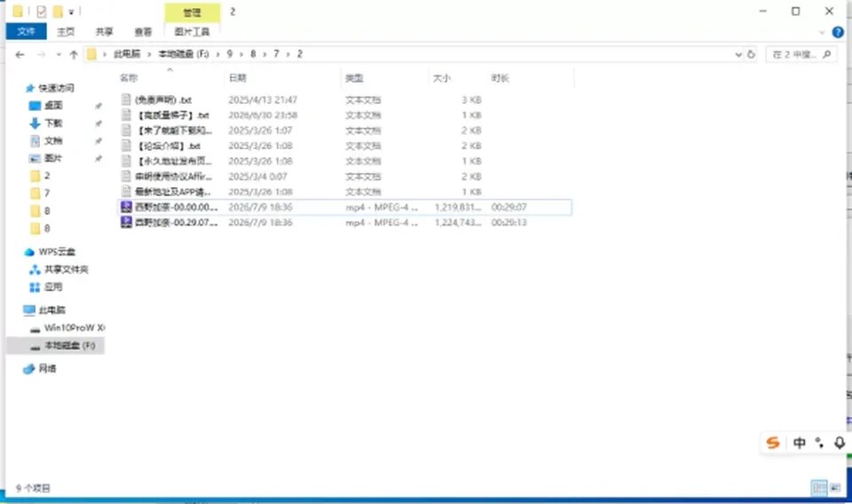The height and width of the screenshot is (504, 852).
Task: Expand the breadcrumb chevron after folder 9
Action: (241, 54)
